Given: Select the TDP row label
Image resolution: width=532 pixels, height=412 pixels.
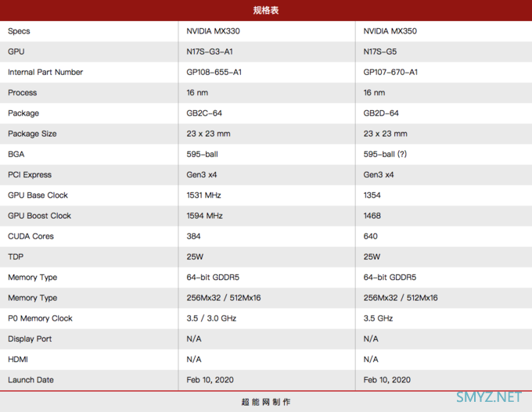Looking at the screenshot, I should pos(16,256).
